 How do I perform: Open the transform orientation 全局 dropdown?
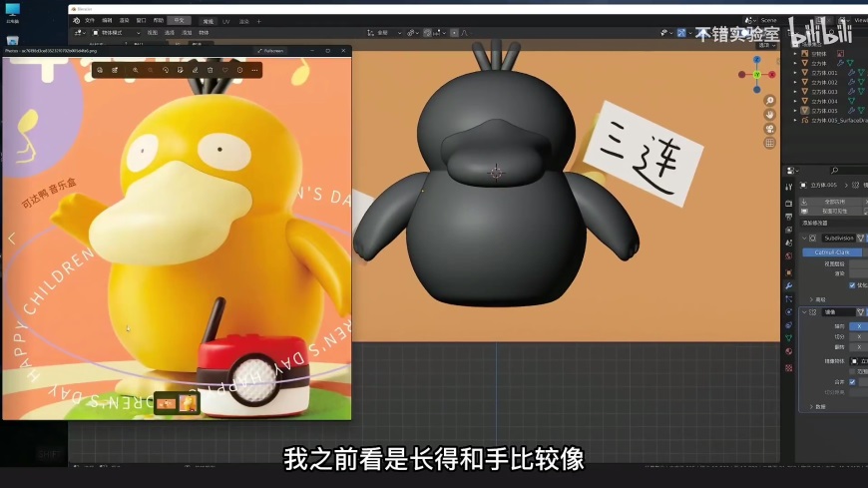pyautogui.click(x=384, y=33)
